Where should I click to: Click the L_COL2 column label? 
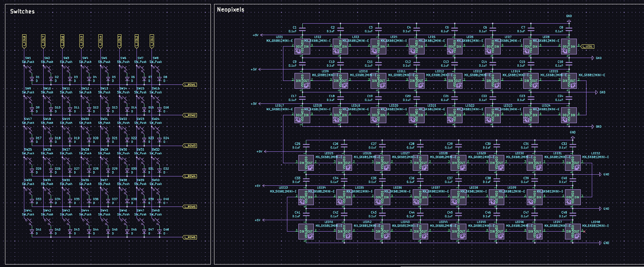click(x=137, y=41)
